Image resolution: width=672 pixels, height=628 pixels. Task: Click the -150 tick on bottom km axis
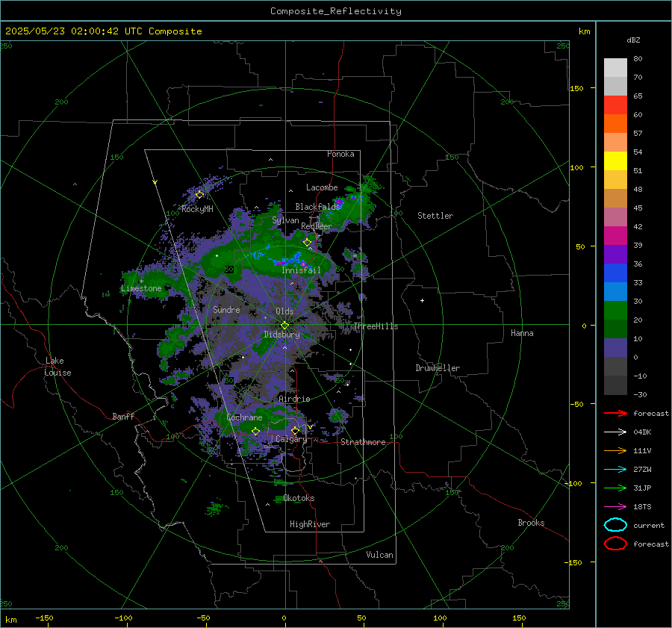click(44, 618)
